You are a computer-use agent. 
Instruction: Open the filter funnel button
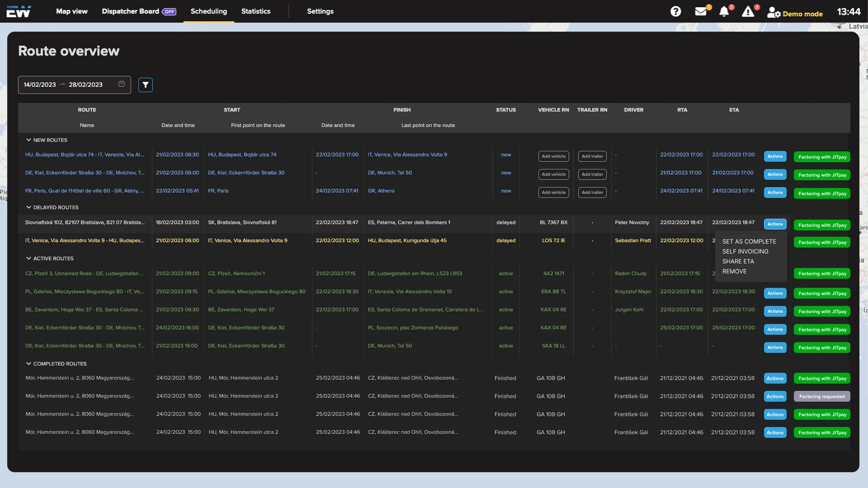(x=146, y=85)
